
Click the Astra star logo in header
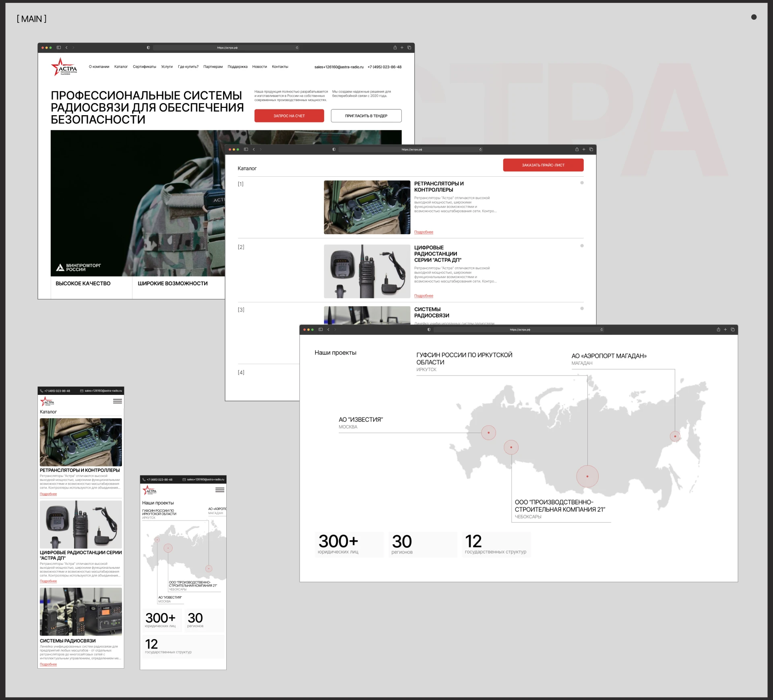64,67
